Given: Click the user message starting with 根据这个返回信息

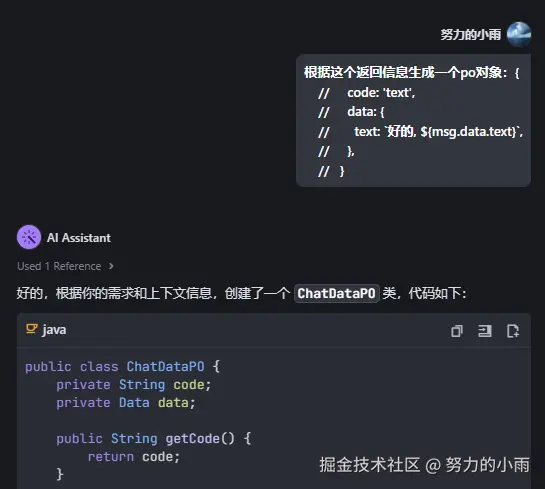Looking at the screenshot, I should click(x=413, y=120).
